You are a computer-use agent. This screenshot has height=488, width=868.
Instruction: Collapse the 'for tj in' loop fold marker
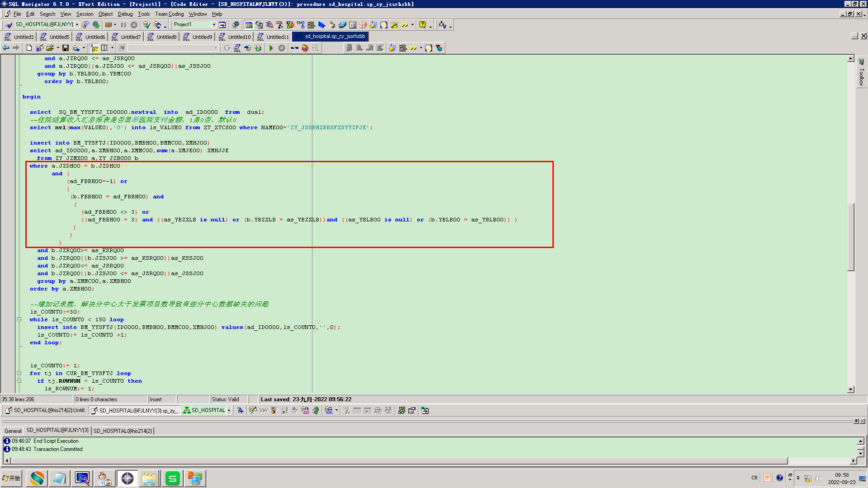point(19,373)
